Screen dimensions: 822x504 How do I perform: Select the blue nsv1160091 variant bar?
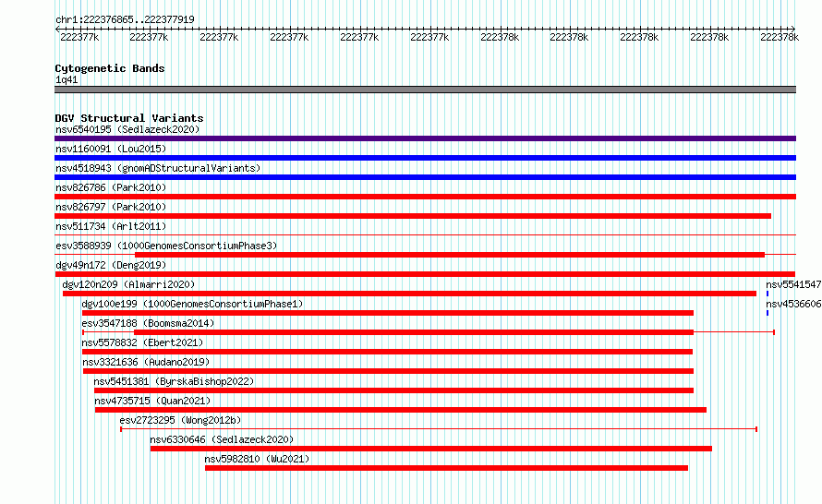pos(425,158)
